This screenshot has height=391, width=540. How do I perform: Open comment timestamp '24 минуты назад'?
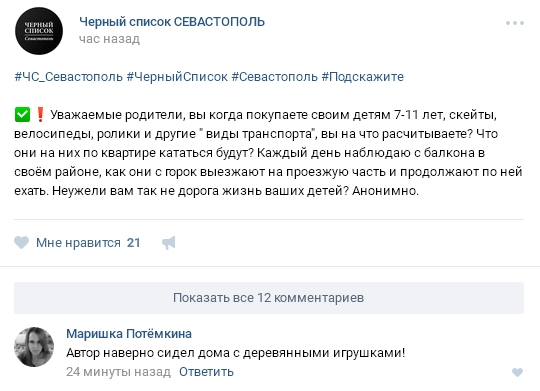coord(118,372)
